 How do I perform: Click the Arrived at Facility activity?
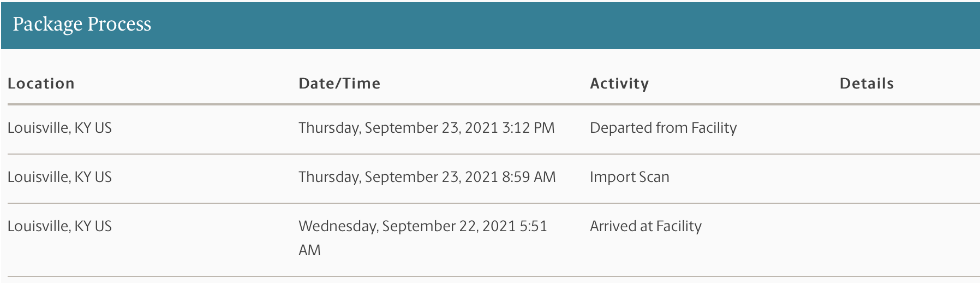tap(646, 226)
